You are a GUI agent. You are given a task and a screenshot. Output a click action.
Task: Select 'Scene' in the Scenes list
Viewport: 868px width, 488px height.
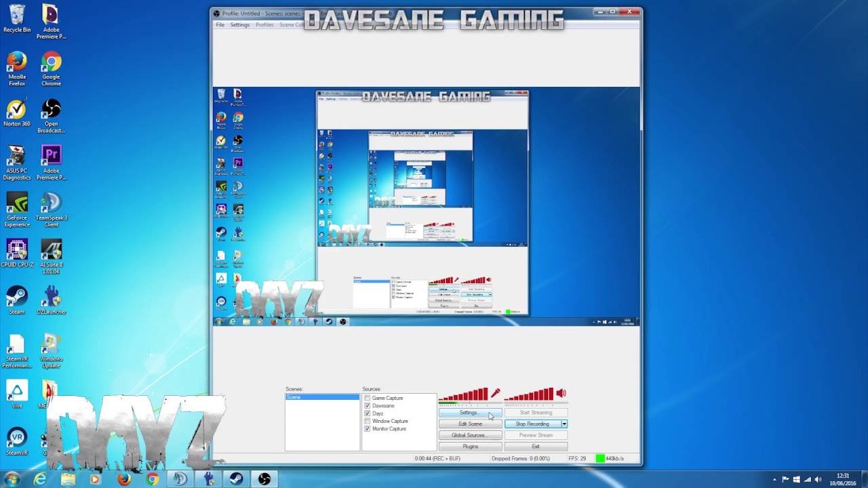322,397
